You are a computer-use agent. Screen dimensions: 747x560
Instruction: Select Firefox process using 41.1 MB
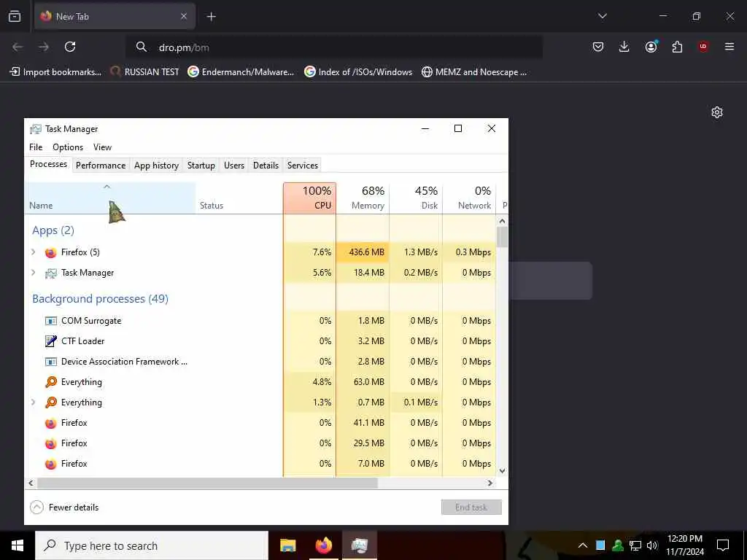260,423
